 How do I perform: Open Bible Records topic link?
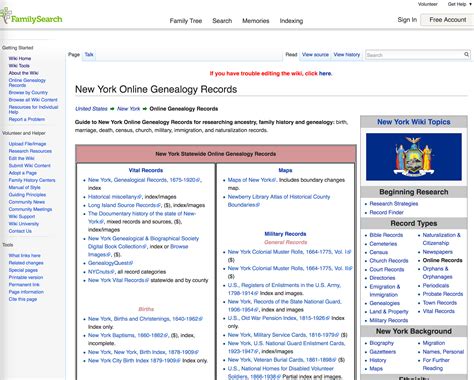tap(386, 235)
